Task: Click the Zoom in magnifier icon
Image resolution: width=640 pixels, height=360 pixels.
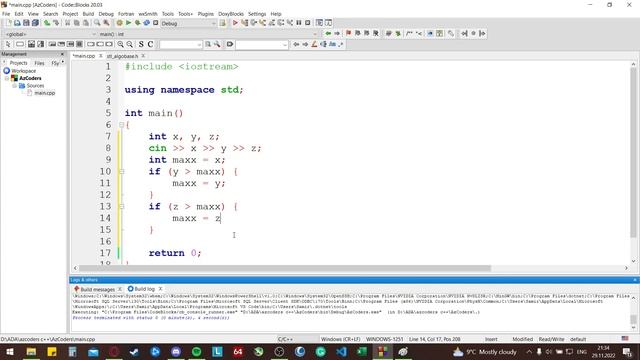Action: pos(120,44)
